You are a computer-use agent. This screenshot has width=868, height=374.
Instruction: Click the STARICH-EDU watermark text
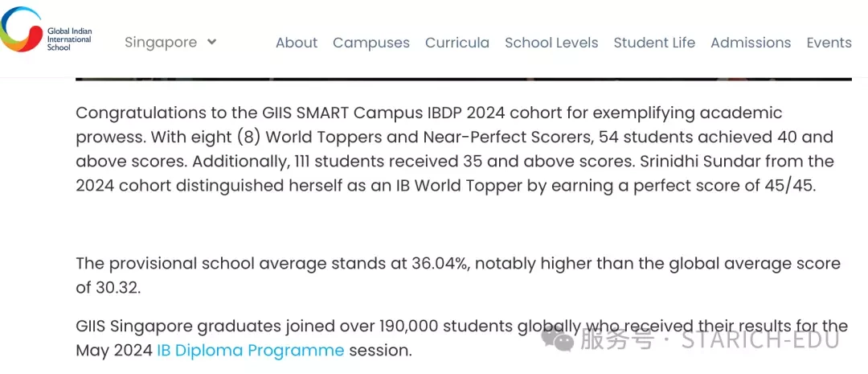pos(760,339)
